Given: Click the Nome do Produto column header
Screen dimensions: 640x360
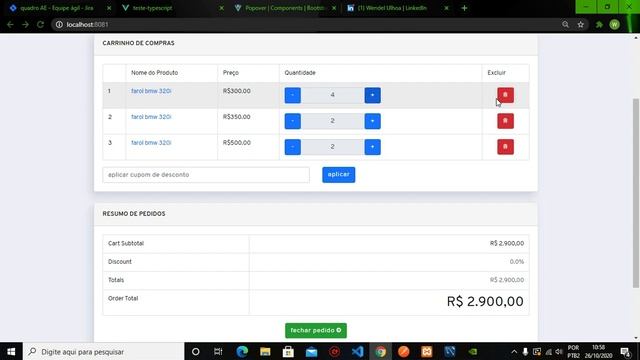Looking at the screenshot, I should coord(154,73).
